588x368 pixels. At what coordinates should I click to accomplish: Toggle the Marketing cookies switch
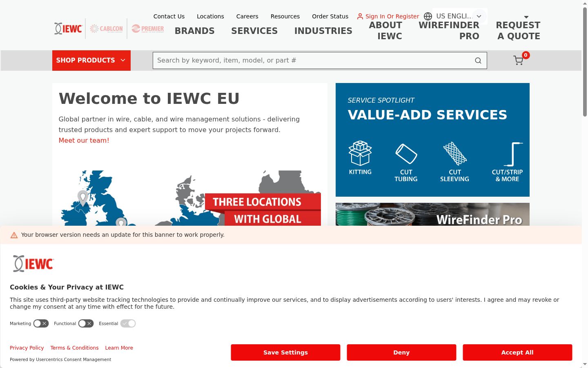(x=41, y=323)
